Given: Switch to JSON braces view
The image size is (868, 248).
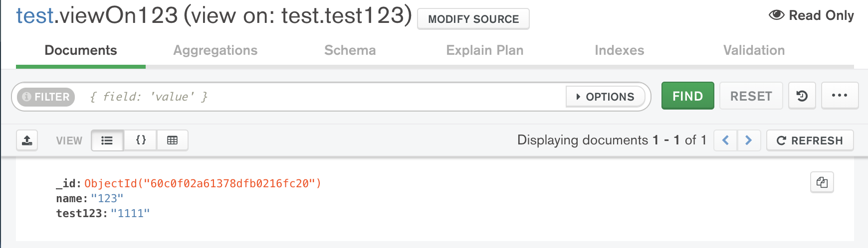Looking at the screenshot, I should click(141, 140).
